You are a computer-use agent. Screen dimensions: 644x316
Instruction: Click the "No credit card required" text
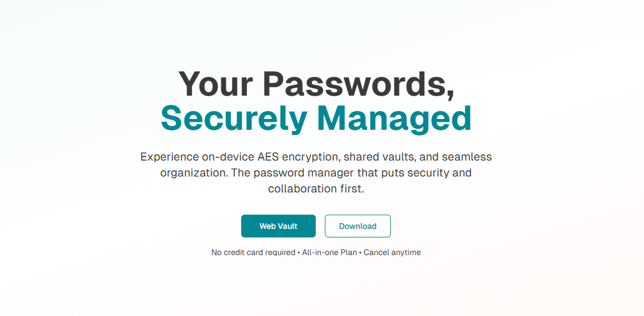tap(253, 252)
